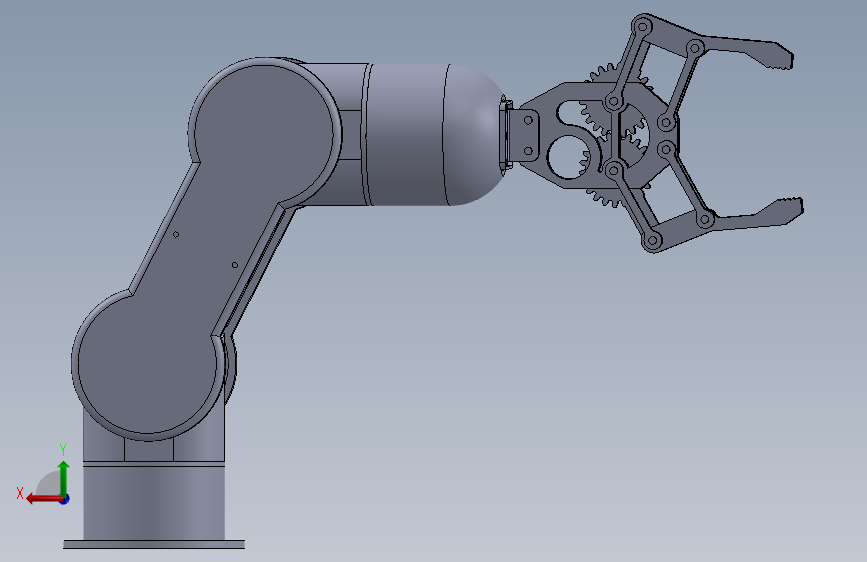Click the green "Y" triad label
Image resolution: width=867 pixels, height=562 pixels.
pos(63,449)
